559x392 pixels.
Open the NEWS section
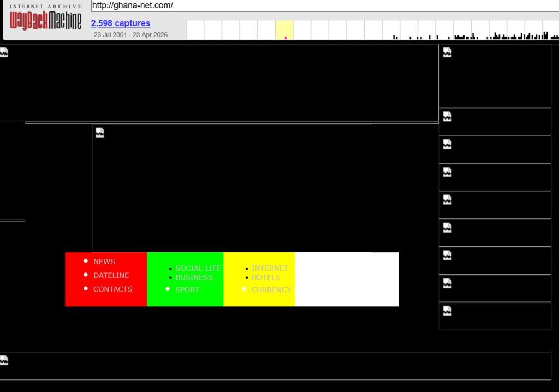point(104,262)
